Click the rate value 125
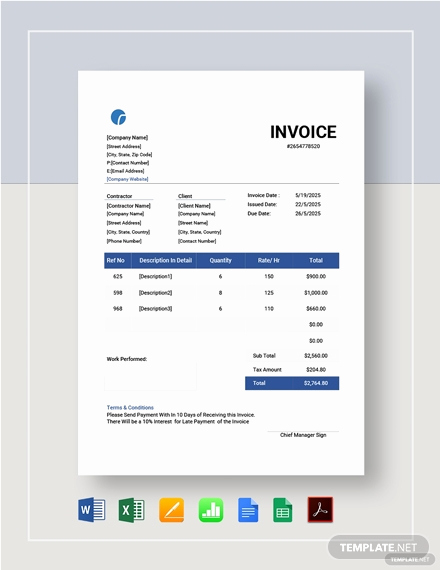This screenshot has width=440, height=570. pos(269,293)
